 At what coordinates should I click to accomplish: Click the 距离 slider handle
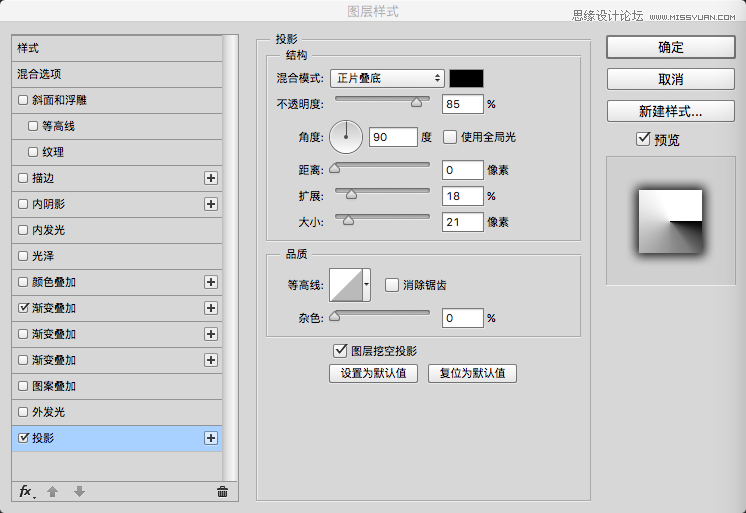(x=335, y=168)
